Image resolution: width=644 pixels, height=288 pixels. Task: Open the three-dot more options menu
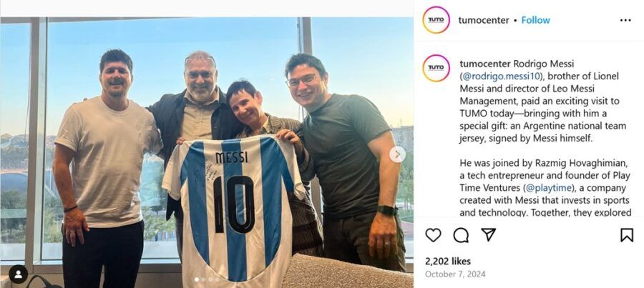click(x=625, y=20)
